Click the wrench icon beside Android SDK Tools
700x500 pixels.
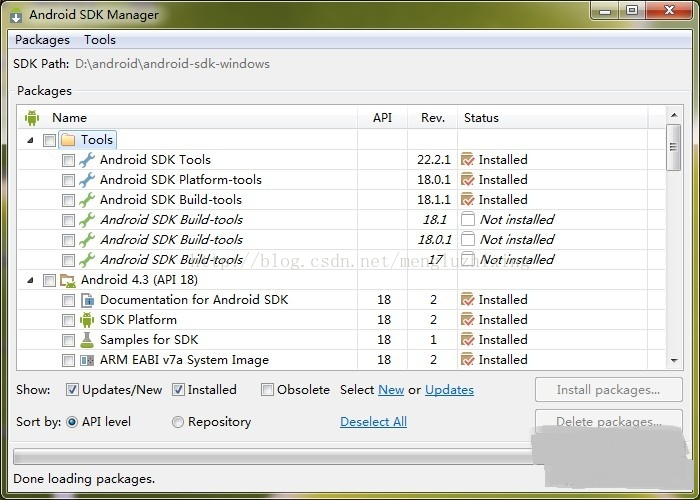point(87,160)
